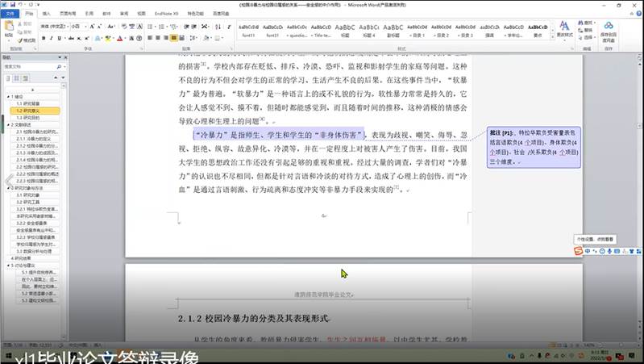Screen dimensions: 644x364
Task: Click the red font color icon
Action: coord(118,37)
